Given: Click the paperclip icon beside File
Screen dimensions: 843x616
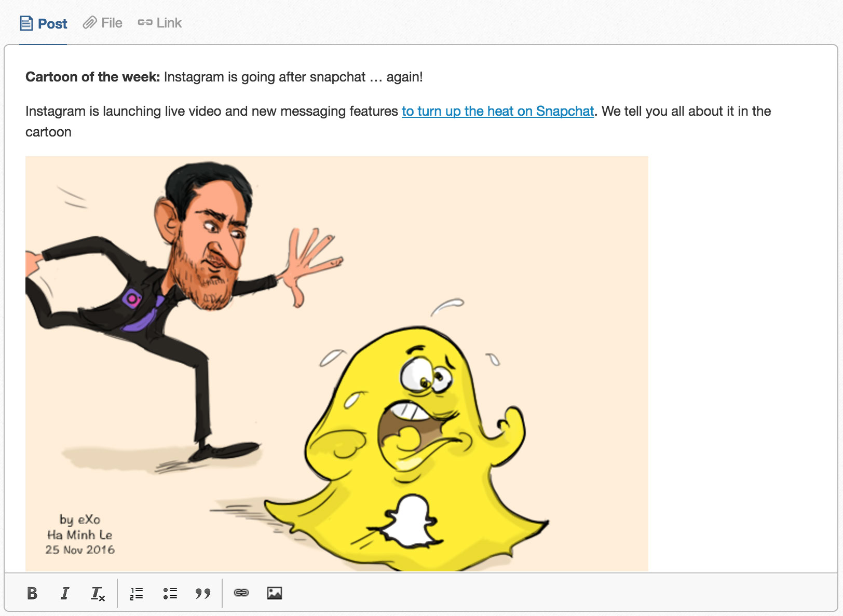Looking at the screenshot, I should tap(90, 23).
